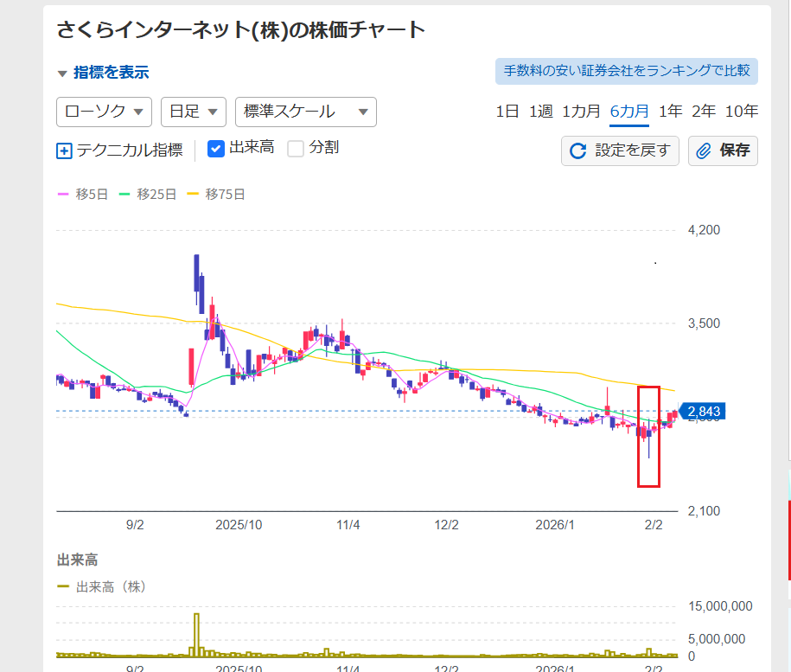Click the pink 移5日 legend marker

tap(64, 195)
